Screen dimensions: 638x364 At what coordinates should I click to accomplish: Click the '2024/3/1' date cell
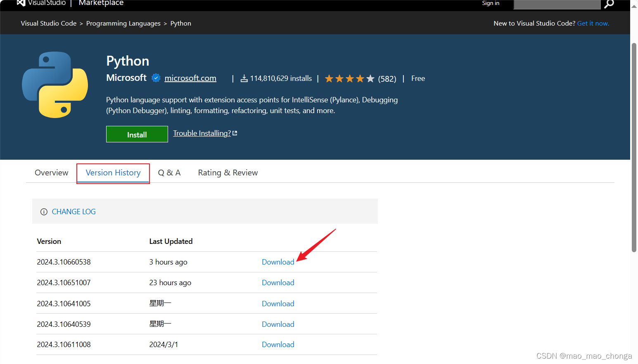[164, 345]
